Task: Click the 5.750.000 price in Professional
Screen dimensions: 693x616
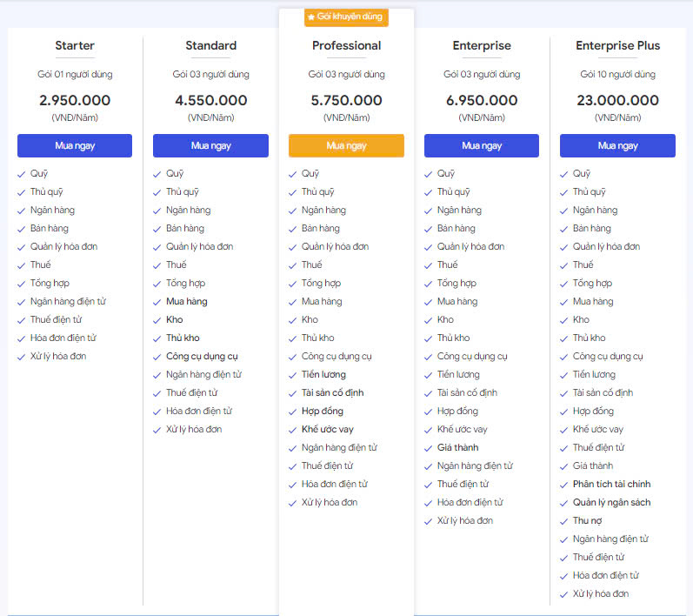Action: pyautogui.click(x=346, y=101)
